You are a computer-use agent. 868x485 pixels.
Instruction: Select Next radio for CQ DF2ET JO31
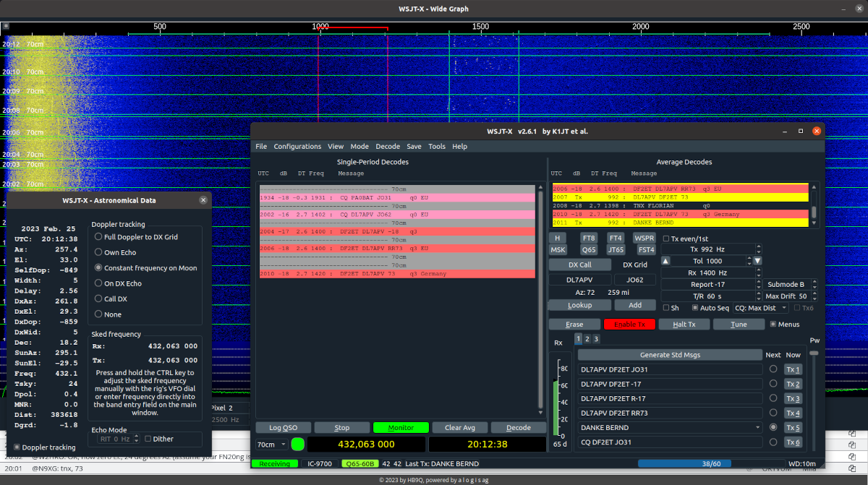(x=773, y=442)
